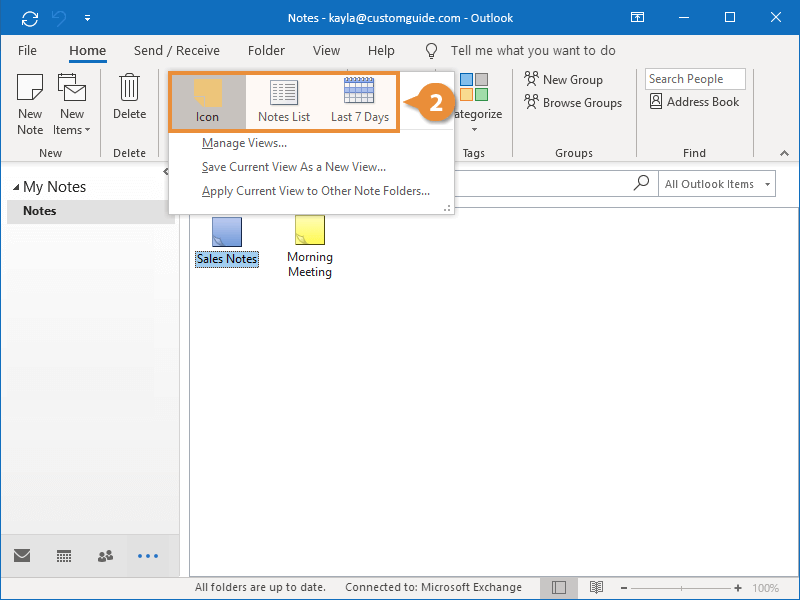Select the Icon view

208,102
